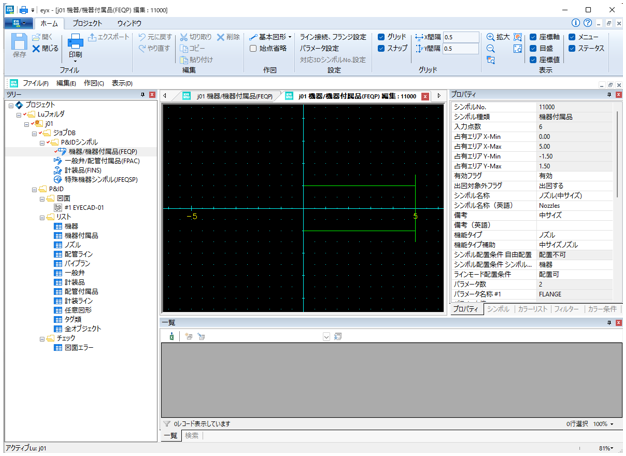Click the help question-mark icon
This screenshot has width=626, height=456.
tap(588, 23)
